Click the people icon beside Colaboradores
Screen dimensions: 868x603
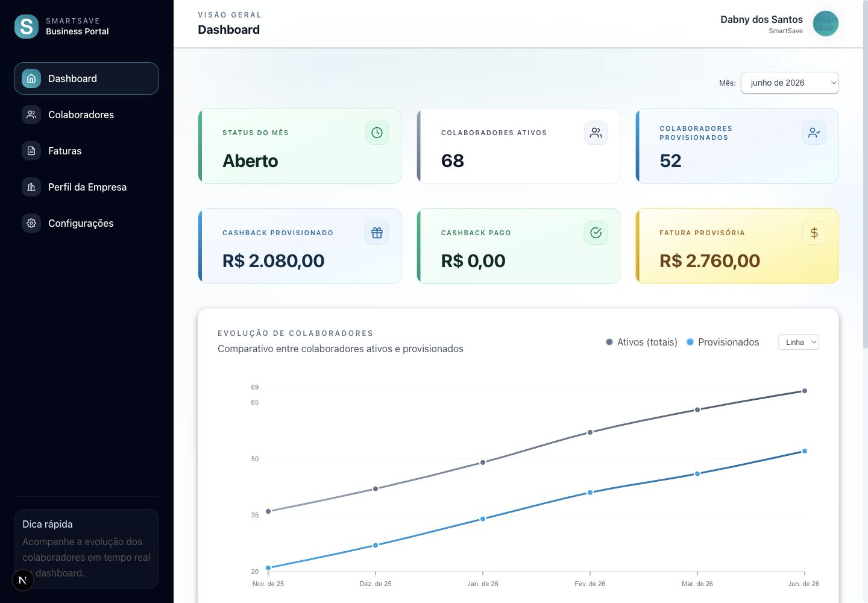(31, 115)
